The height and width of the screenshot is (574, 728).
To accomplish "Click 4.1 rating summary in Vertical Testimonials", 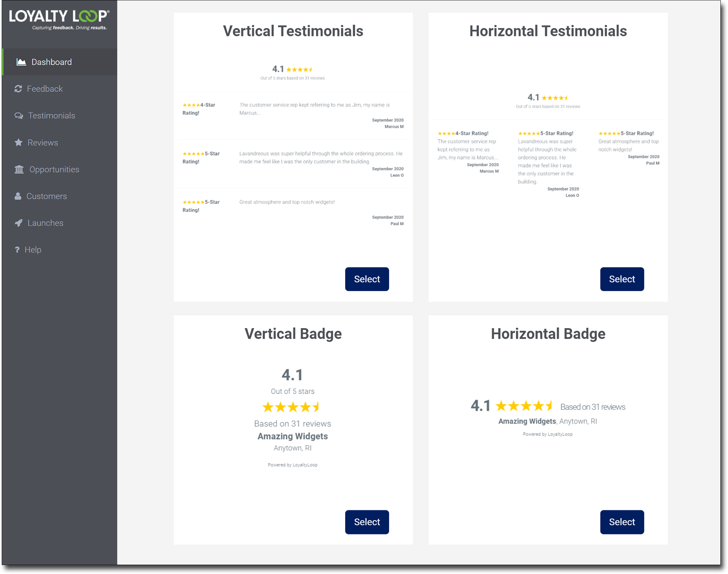I will click(x=292, y=72).
